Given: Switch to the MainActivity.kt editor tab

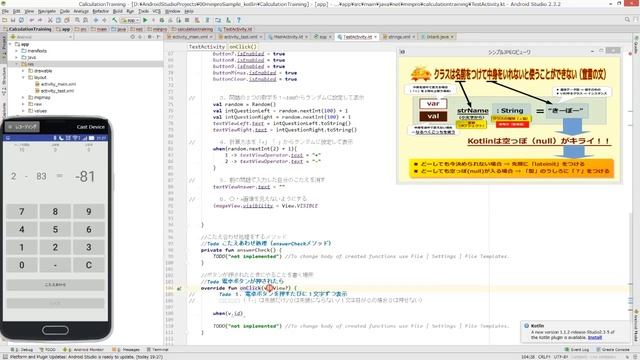Looking at the screenshot, I should pyautogui.click(x=287, y=37).
